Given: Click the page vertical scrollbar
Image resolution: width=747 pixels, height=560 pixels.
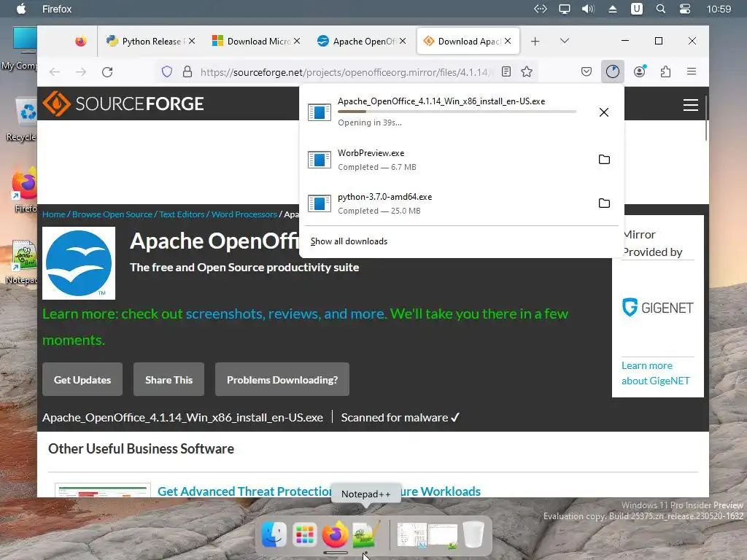Looking at the screenshot, I should click(x=705, y=118).
